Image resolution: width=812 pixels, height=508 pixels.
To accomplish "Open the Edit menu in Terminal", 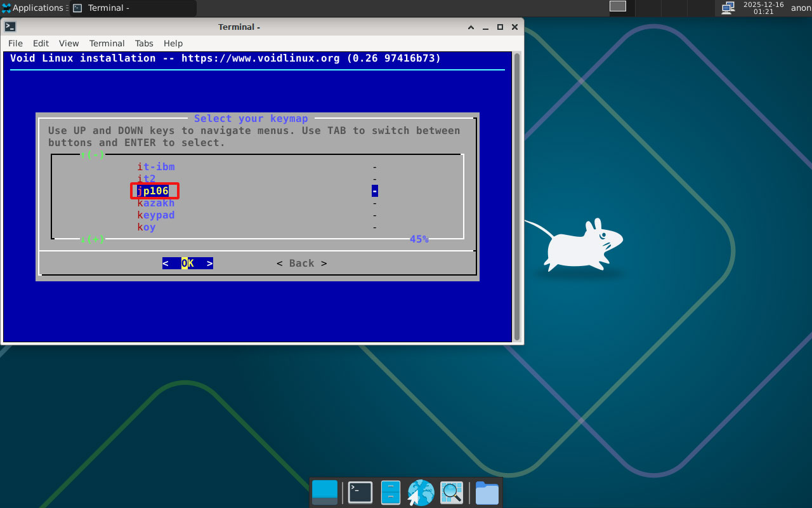I will (x=41, y=43).
